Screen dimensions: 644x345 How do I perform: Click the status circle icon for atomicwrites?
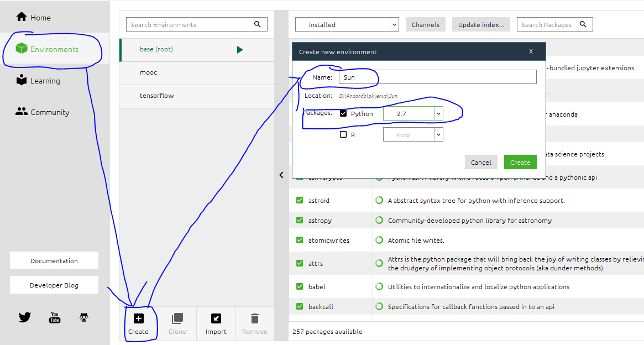(380, 241)
